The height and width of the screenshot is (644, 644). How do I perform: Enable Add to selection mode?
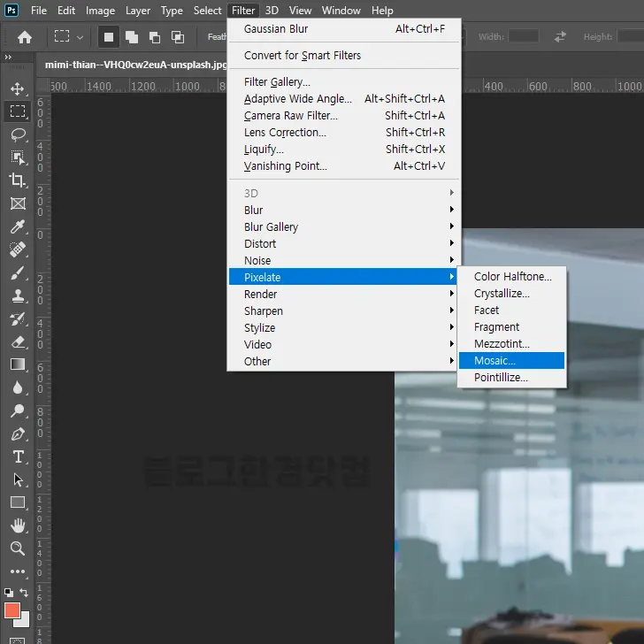coord(132,37)
